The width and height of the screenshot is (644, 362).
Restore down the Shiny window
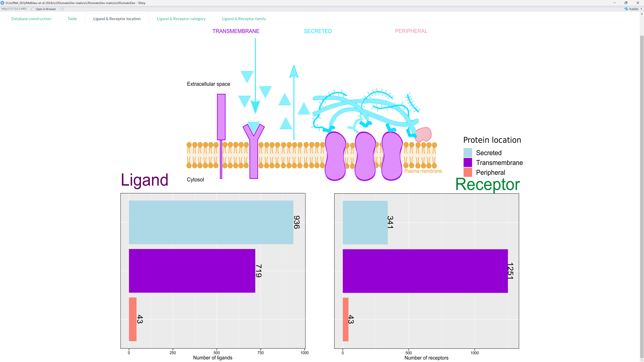626,3
